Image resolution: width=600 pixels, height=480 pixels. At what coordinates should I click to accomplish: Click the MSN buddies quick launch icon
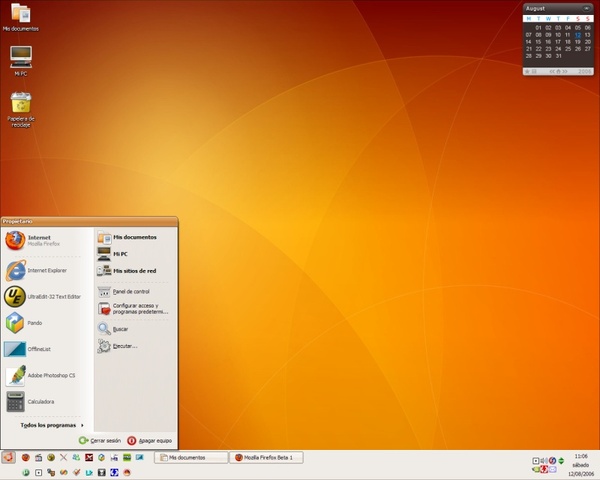[x=76, y=457]
